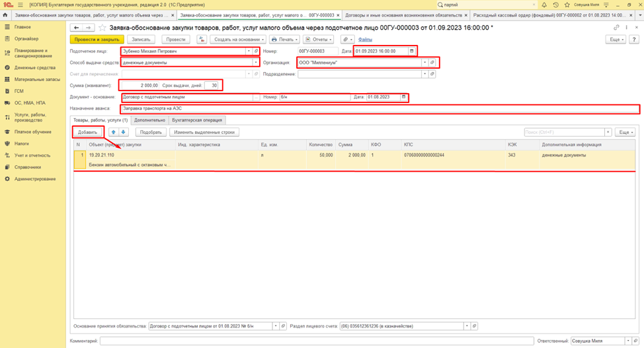Open Создать на основании dropdown
The image size is (644, 348).
pyautogui.click(x=239, y=40)
